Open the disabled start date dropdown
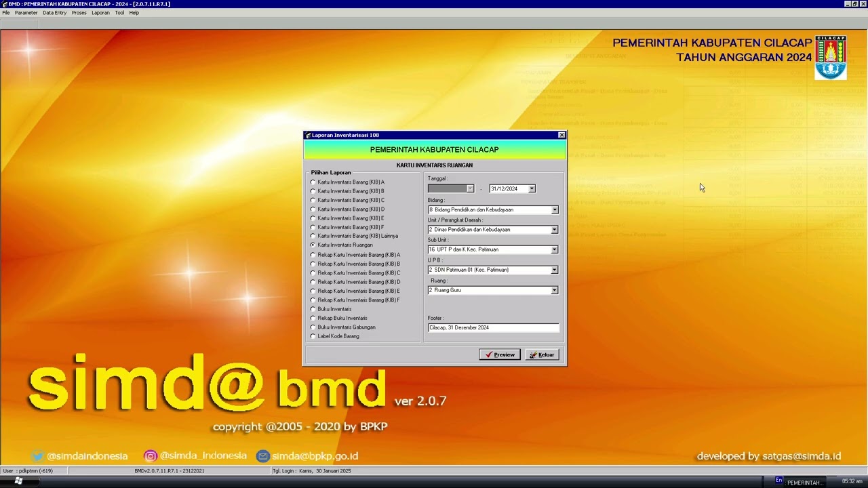Viewport: 868px width, 488px height. pos(470,189)
